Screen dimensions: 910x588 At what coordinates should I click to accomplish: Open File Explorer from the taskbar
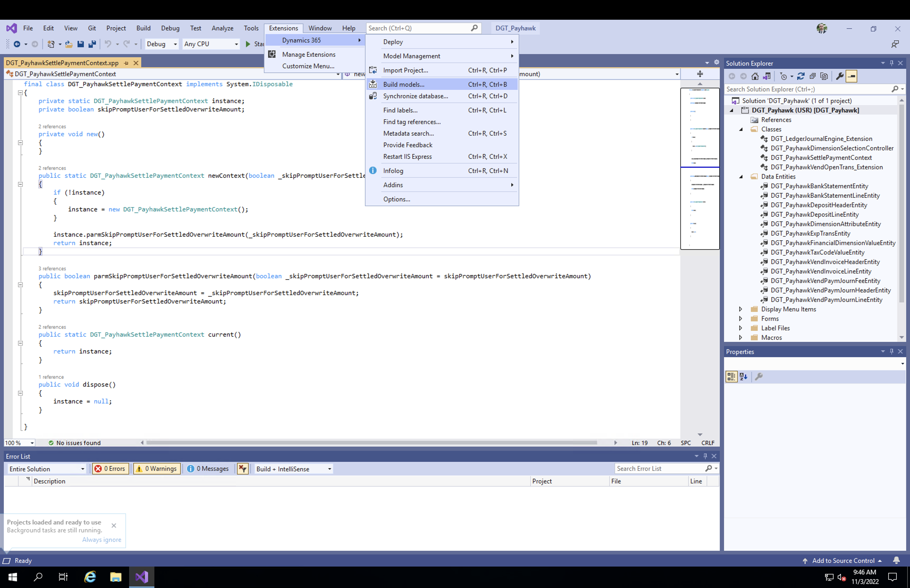[115, 577]
